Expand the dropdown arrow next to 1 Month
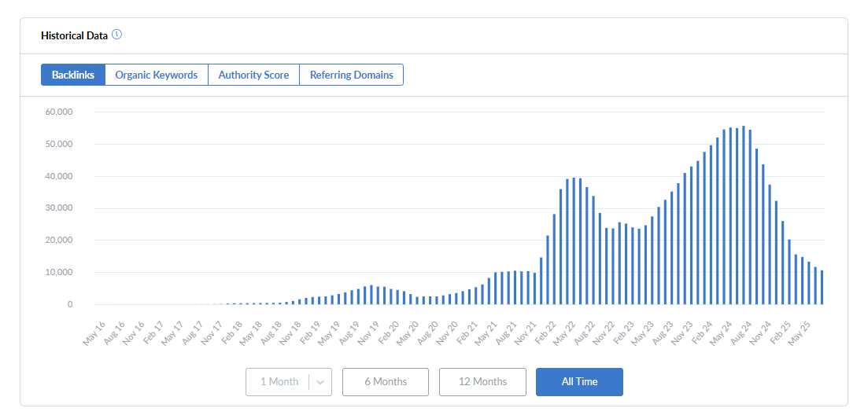868x419 pixels. point(320,382)
